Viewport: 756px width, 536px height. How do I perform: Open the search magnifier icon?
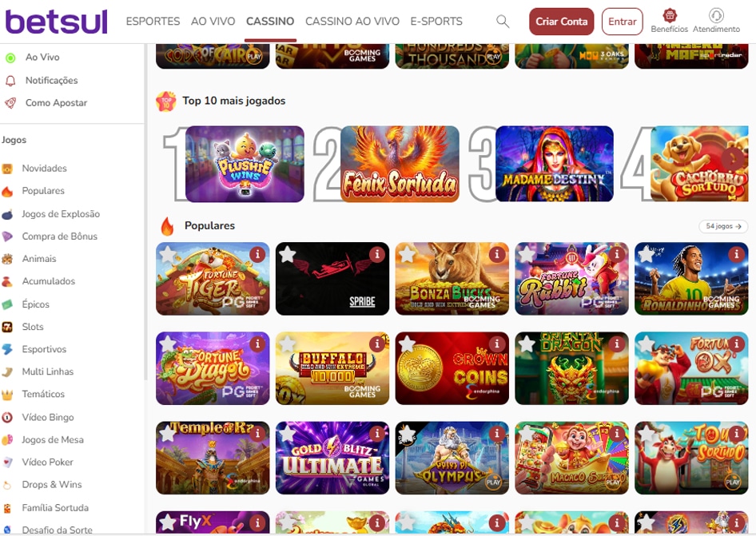coord(503,22)
